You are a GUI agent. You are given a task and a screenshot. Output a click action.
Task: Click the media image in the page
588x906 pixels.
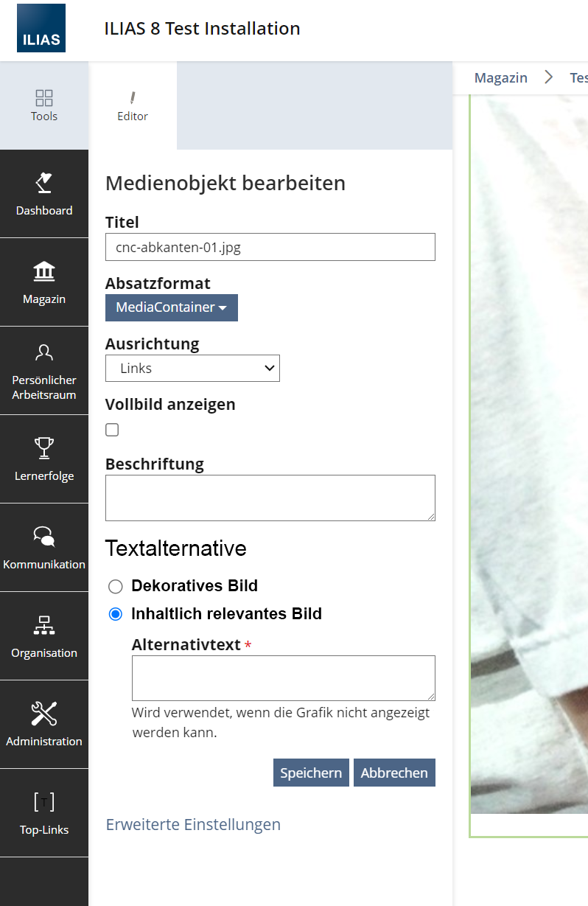(530, 455)
